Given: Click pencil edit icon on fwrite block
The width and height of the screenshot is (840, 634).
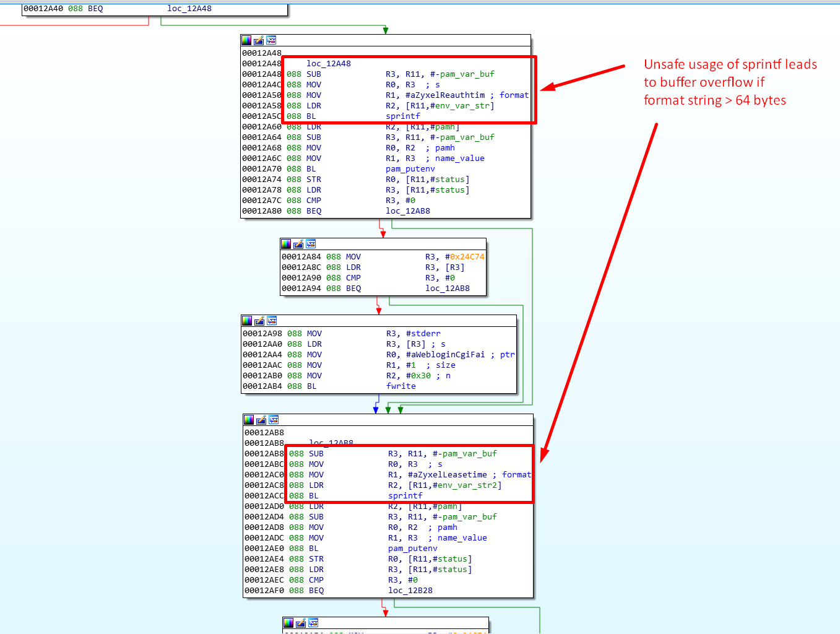Looking at the screenshot, I should [259, 321].
